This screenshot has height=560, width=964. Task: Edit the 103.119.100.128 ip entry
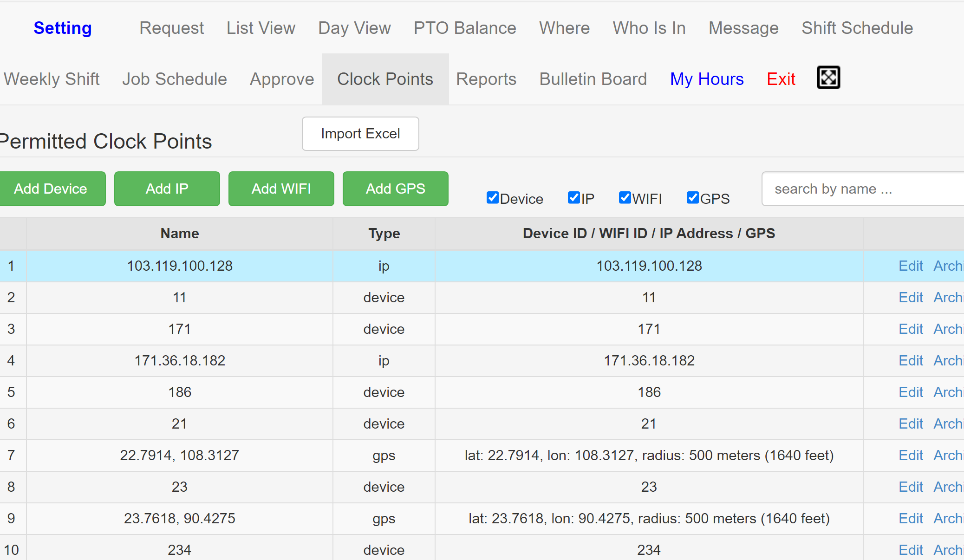pos(910,266)
